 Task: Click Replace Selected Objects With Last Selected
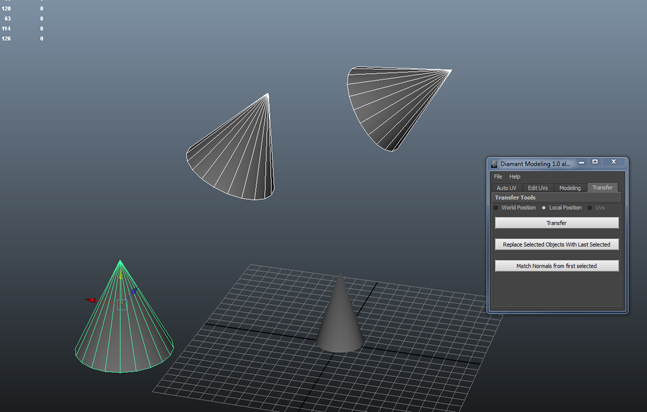(557, 244)
